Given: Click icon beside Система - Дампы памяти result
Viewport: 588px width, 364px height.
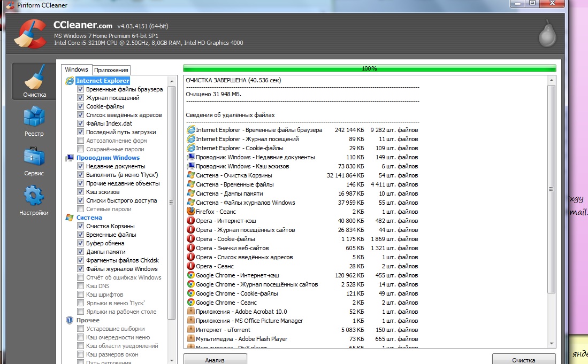Looking at the screenshot, I should point(191,193).
